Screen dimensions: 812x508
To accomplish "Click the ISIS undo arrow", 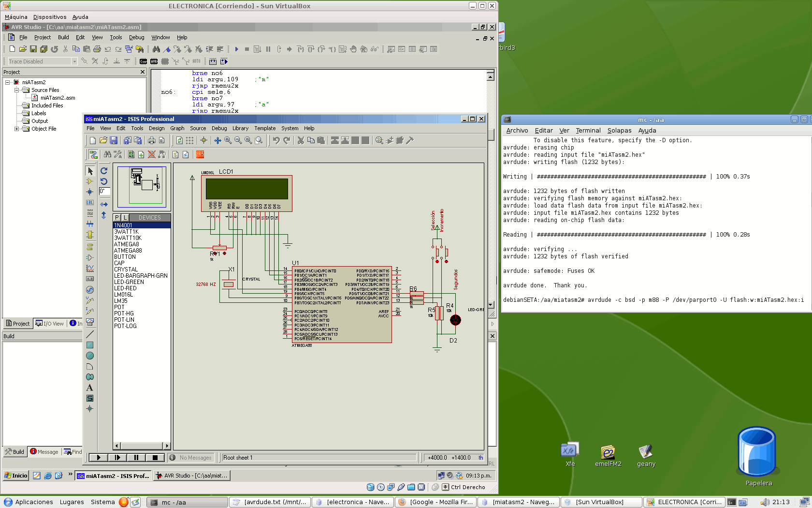I will (276, 140).
